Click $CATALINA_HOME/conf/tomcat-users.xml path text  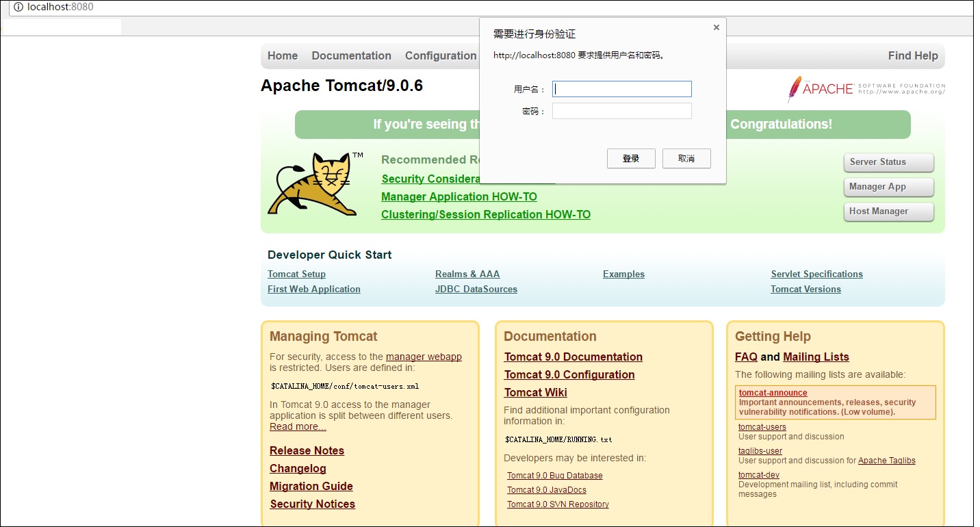coord(345,387)
